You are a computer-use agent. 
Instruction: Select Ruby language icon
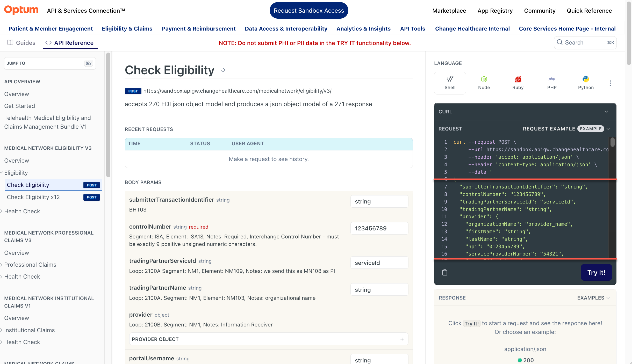pos(518,83)
